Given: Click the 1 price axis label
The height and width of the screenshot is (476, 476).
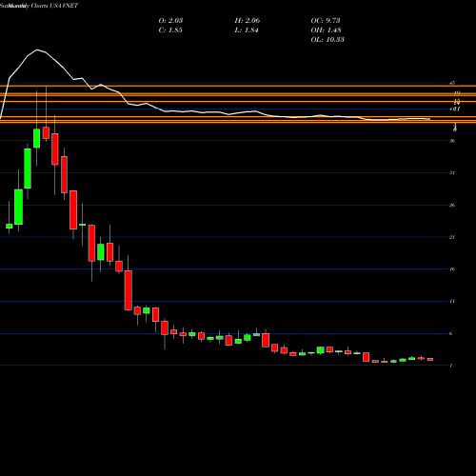Looking at the screenshot, I should click(451, 366).
